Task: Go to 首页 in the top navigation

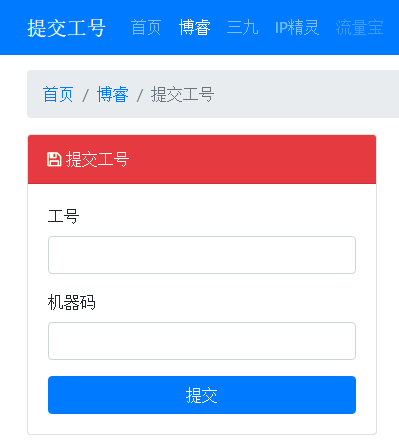Action: (146, 27)
